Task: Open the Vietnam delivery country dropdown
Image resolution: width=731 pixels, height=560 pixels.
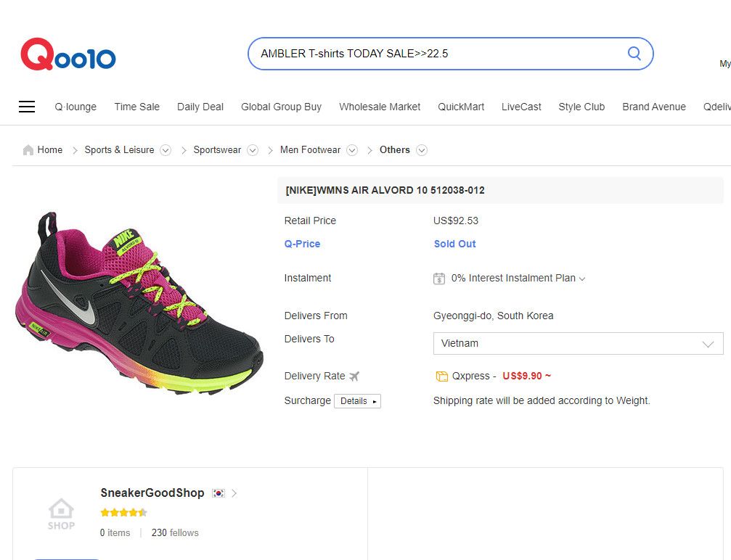Action: coord(578,343)
